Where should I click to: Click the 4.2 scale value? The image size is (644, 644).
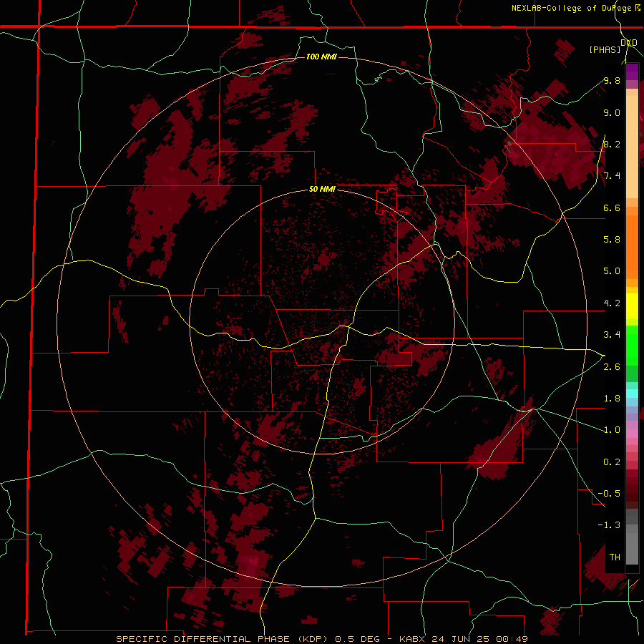pyautogui.click(x=612, y=303)
